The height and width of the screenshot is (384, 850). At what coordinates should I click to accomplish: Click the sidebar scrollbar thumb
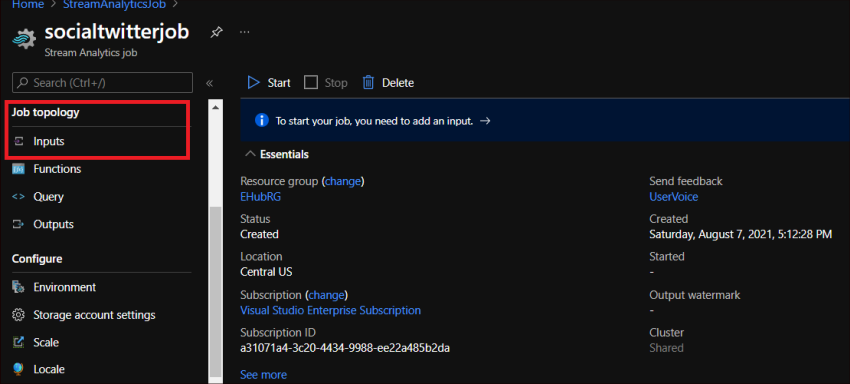point(215,292)
